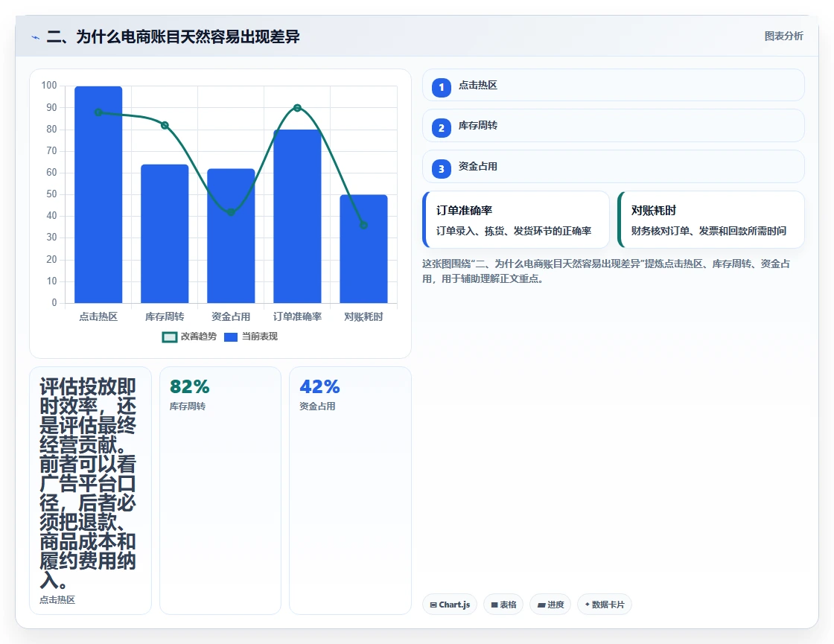Click the 图表分析 label in header

coord(783,36)
